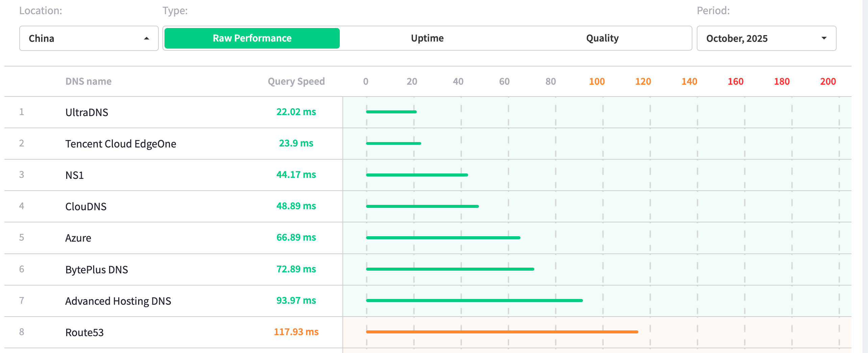The image size is (868, 353).
Task: Click the Period dropdown caret icon
Action: (x=824, y=38)
